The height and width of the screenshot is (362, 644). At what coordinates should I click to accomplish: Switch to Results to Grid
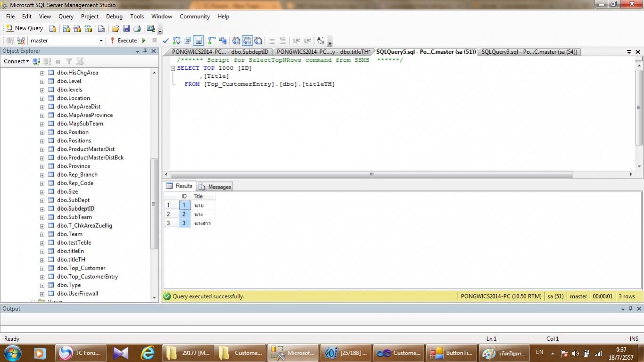247,41
